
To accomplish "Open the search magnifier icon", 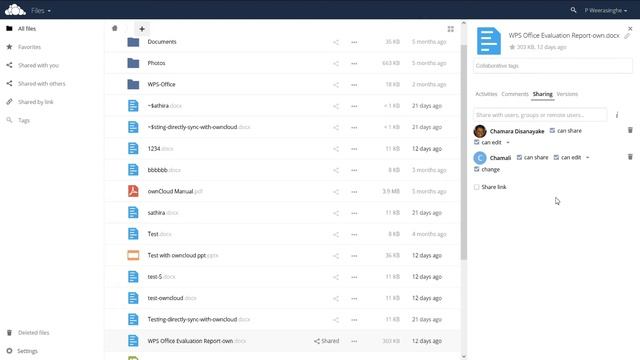I will click(573, 10).
